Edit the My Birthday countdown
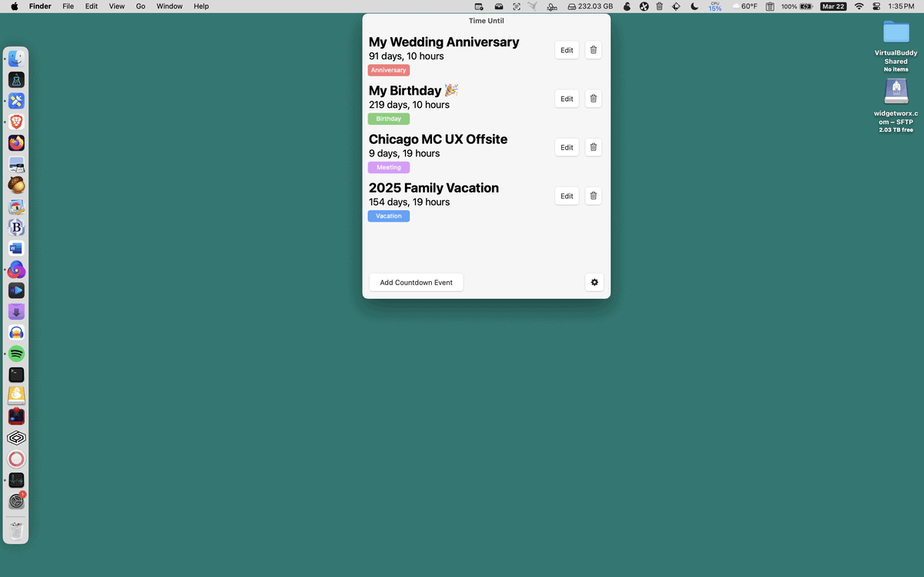The image size is (924, 577). [x=567, y=99]
